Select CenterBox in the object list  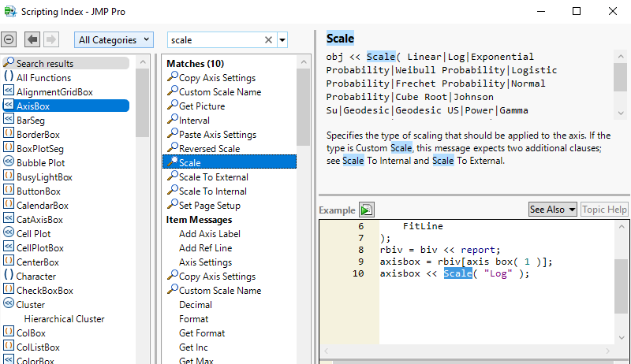38,262
